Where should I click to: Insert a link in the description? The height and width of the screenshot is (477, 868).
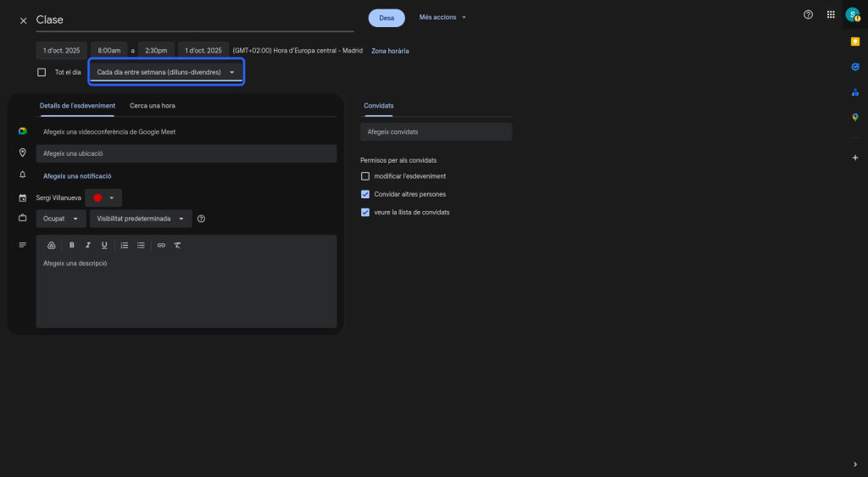pyautogui.click(x=161, y=245)
